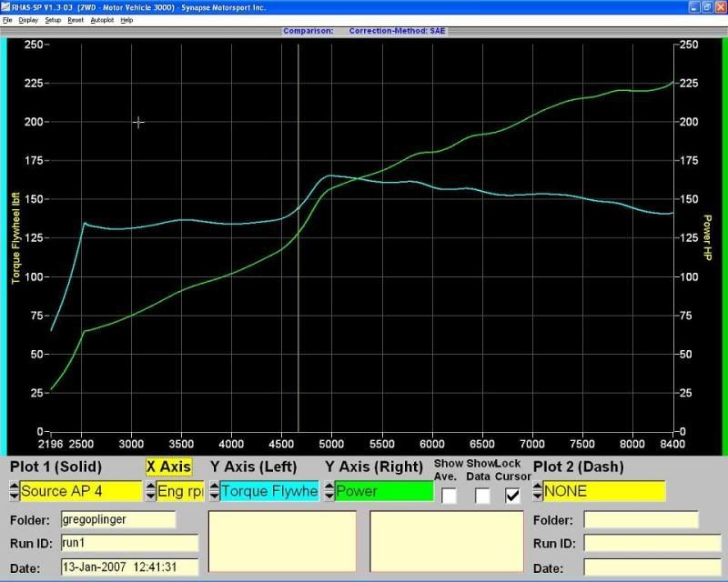Image resolution: width=728 pixels, height=582 pixels.
Task: Open the Autoplot menu
Action: click(x=102, y=19)
